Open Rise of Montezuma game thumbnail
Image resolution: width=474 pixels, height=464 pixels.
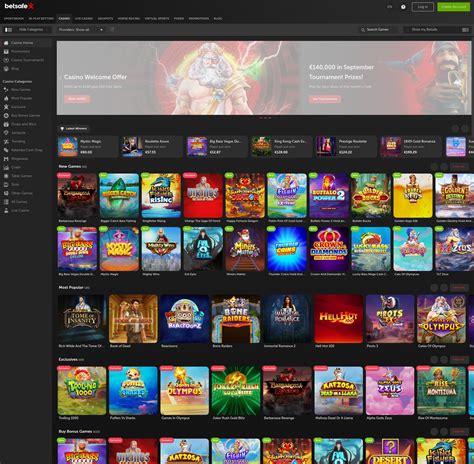(441, 391)
